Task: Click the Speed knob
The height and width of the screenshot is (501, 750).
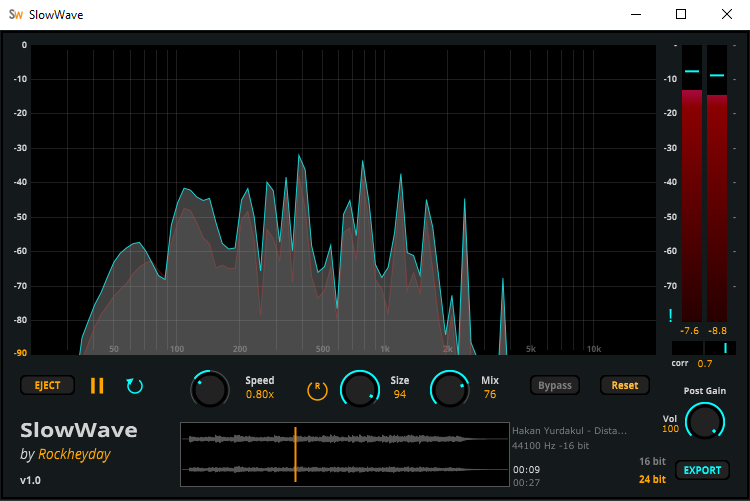Action: pyautogui.click(x=210, y=389)
